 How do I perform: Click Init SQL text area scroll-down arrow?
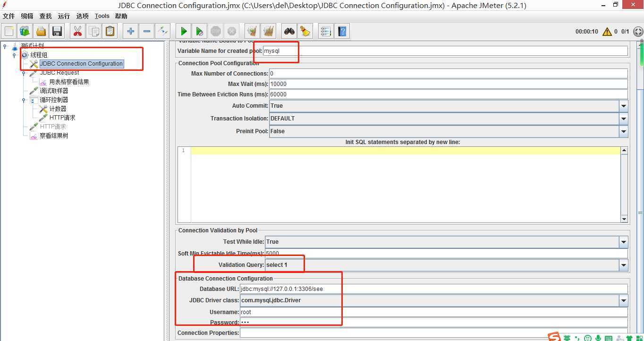click(x=624, y=219)
